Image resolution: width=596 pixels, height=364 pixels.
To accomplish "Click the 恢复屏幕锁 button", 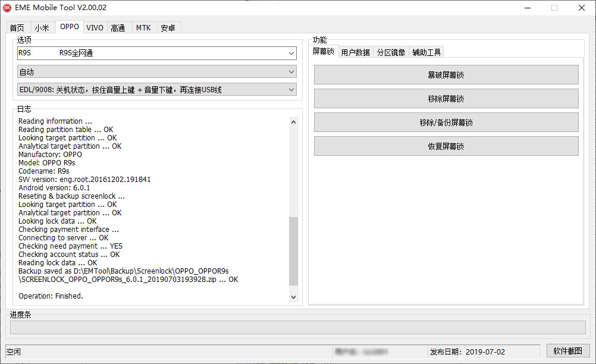I will point(446,146).
